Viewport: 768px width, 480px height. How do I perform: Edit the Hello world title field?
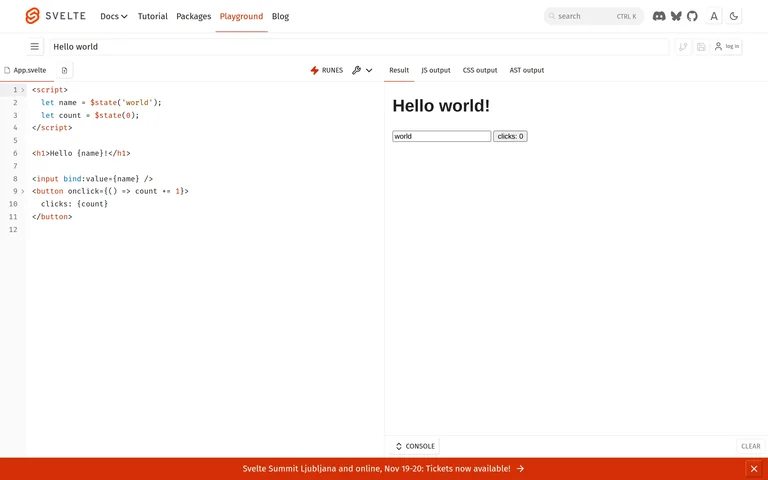pos(359,47)
